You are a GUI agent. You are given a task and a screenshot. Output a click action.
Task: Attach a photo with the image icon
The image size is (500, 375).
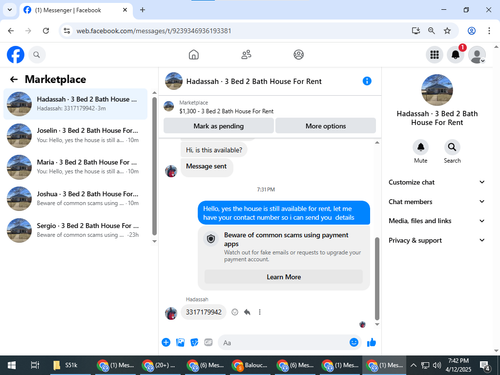coord(180,342)
